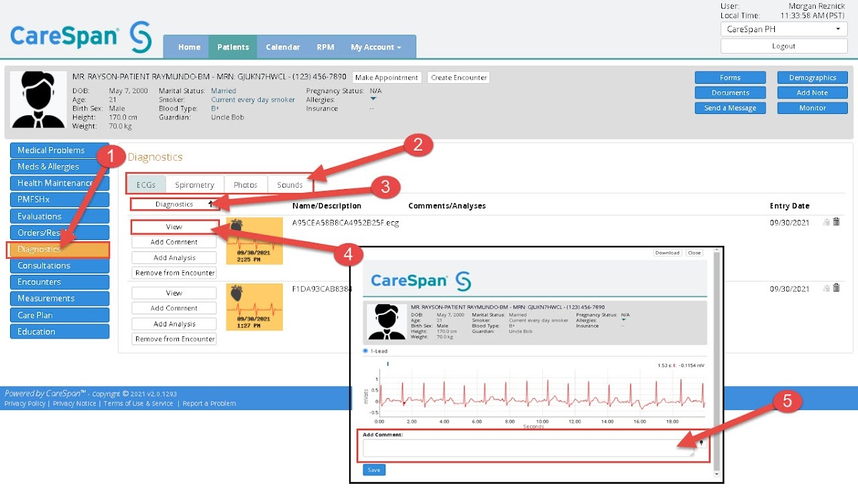This screenshot has width=858, height=504.
Task: Open the Documents button
Action: tap(730, 92)
